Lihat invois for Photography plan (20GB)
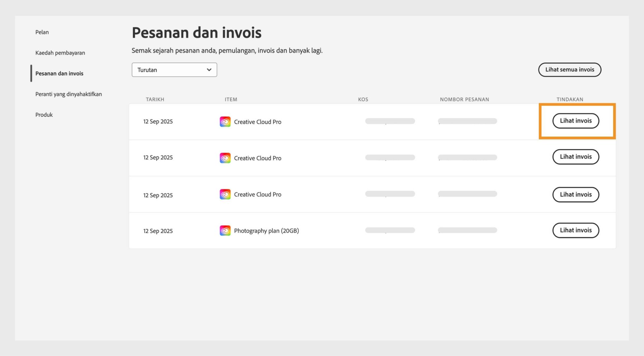The image size is (644, 356). coord(576,231)
